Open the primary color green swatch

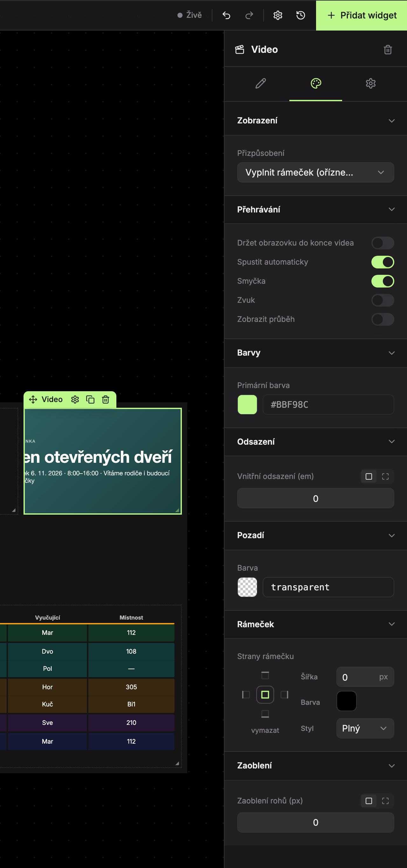pos(247,404)
